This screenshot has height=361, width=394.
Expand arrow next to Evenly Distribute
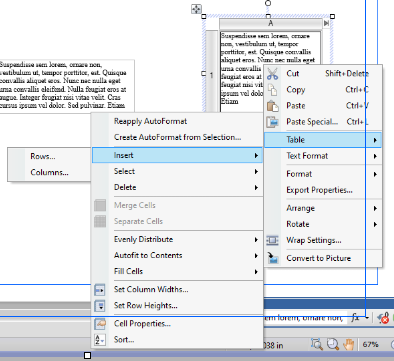click(x=256, y=240)
